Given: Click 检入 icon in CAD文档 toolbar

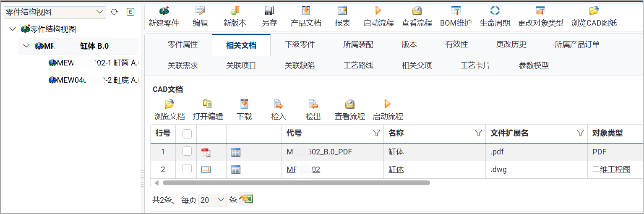Looking at the screenshot, I should pyautogui.click(x=279, y=104).
